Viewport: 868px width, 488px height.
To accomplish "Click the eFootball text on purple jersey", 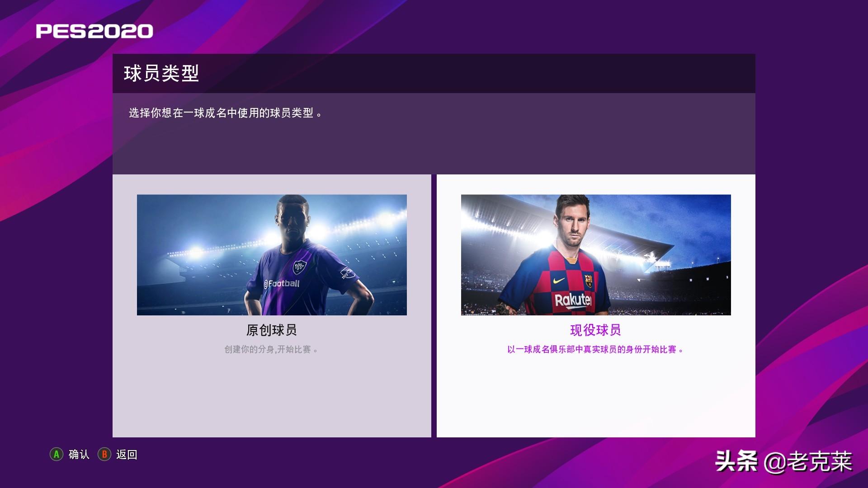I will click(x=281, y=283).
